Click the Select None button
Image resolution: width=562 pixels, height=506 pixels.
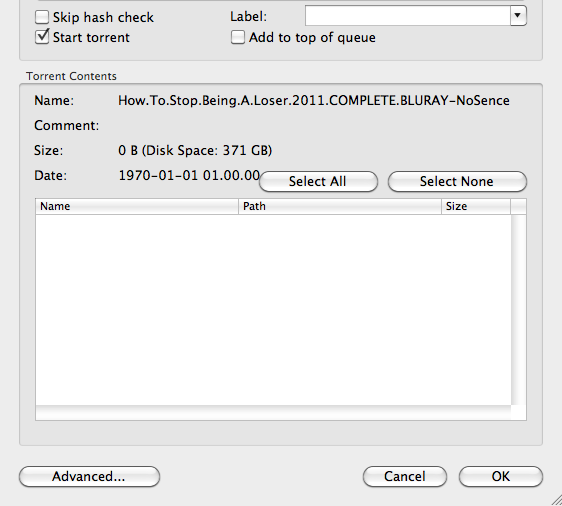[457, 181]
